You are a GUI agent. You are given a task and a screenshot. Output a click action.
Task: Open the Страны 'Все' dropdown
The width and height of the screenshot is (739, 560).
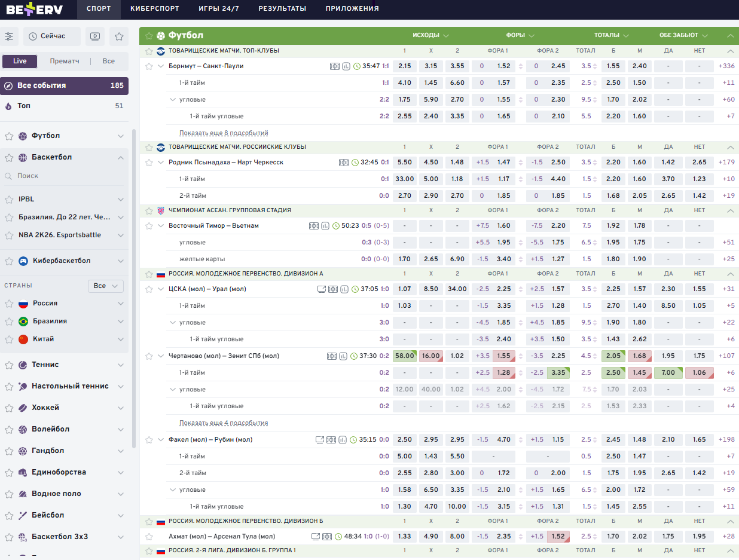click(105, 286)
